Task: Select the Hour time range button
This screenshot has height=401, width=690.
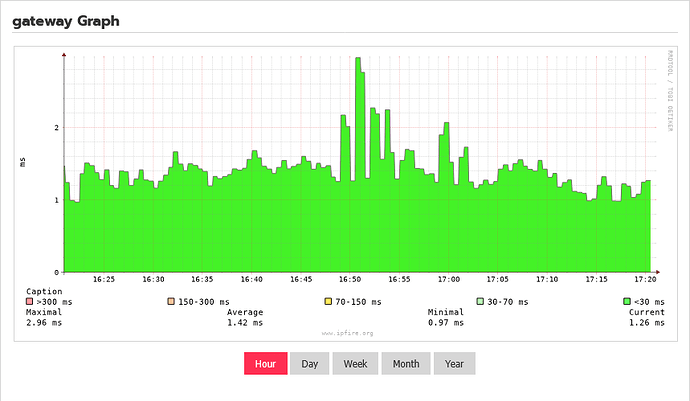Action: tap(266, 364)
